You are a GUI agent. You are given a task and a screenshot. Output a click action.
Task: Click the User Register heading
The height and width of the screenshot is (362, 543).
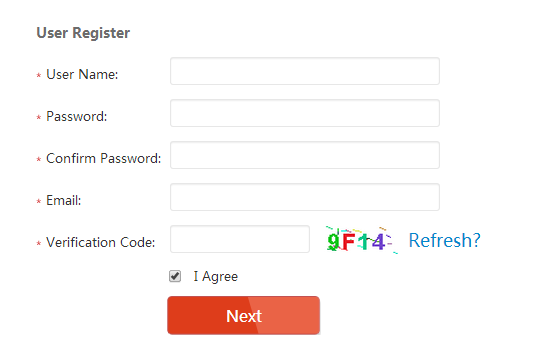pyautogui.click(x=83, y=33)
